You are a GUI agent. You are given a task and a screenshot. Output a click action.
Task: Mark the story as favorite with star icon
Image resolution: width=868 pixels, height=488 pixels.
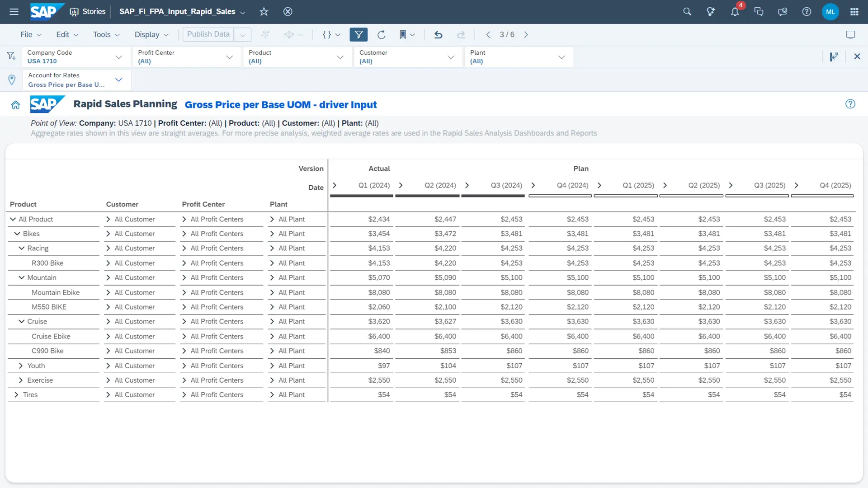click(264, 12)
